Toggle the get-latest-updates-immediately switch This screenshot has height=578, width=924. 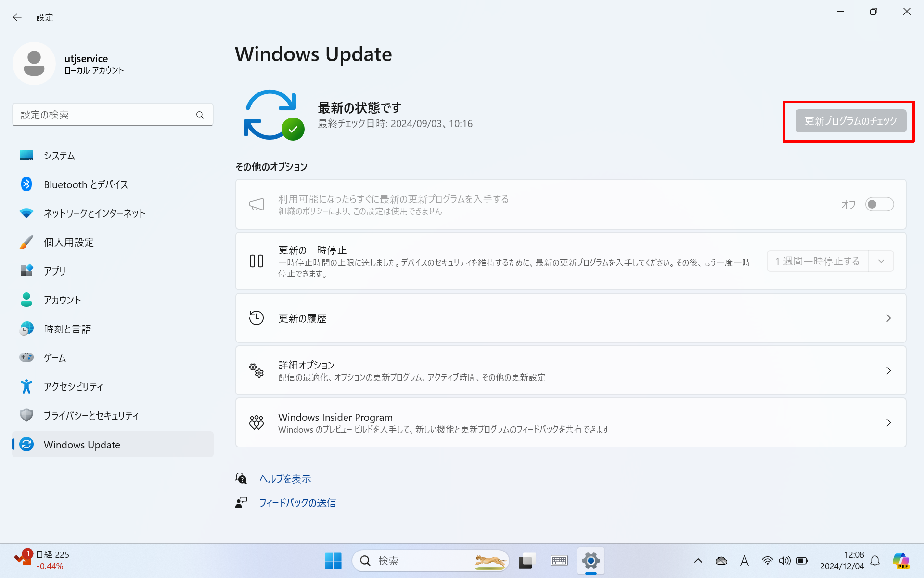pos(879,204)
